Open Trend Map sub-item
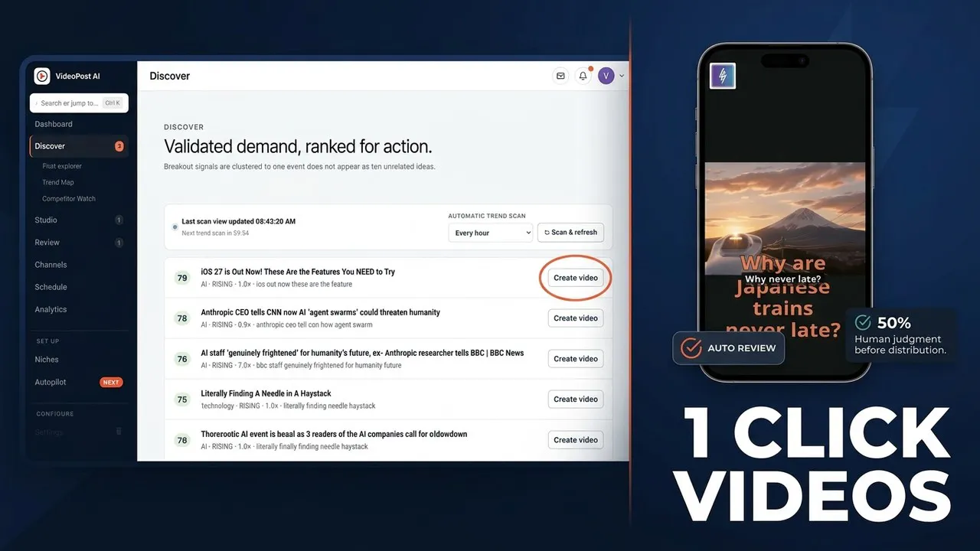980x551 pixels. click(58, 182)
